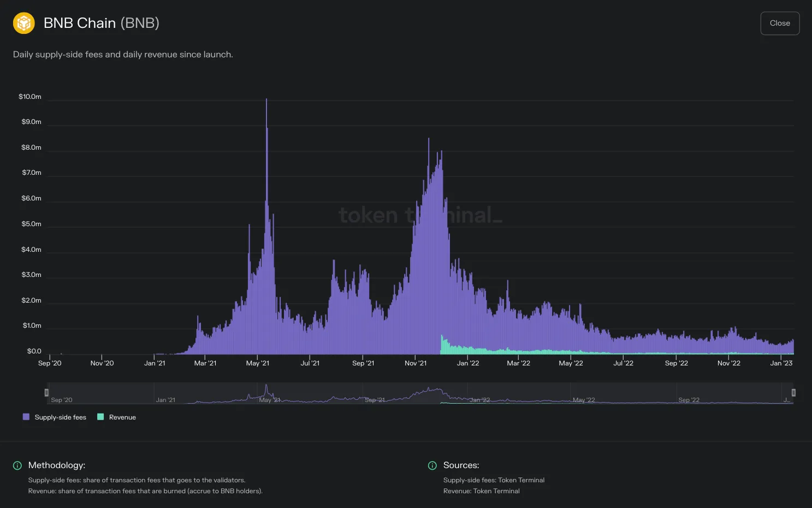The width and height of the screenshot is (812, 508).
Task: Toggle the Supply-side fees legend series
Action: (55, 417)
